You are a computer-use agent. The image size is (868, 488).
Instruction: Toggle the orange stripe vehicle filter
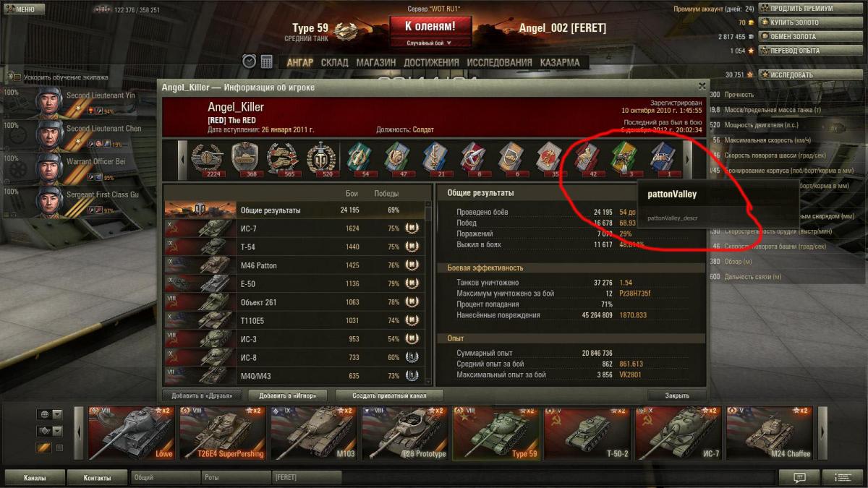tap(44, 448)
